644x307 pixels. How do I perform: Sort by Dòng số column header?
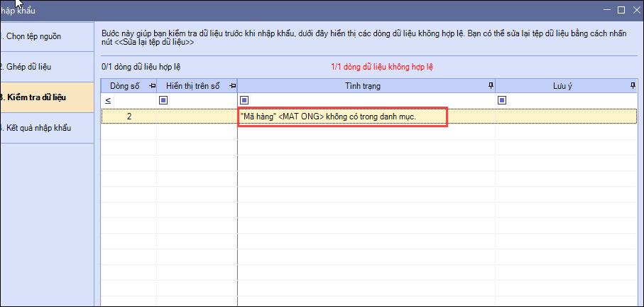tap(125, 86)
